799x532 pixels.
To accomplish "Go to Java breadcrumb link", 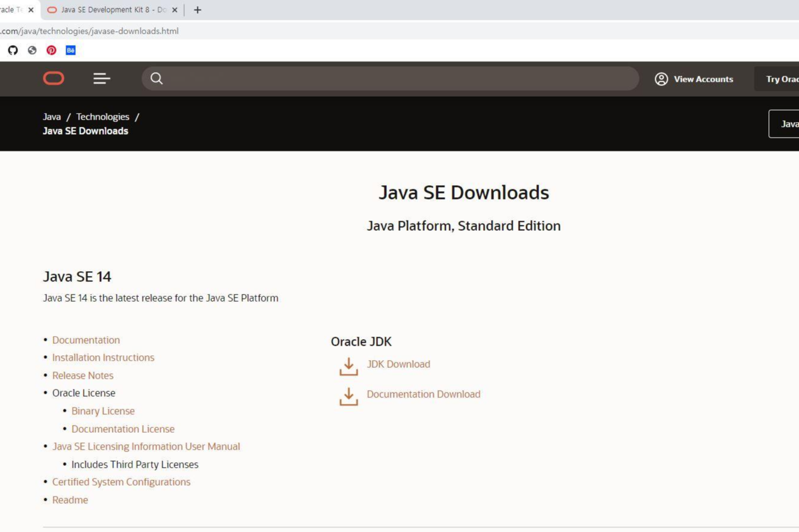I will tap(52, 117).
